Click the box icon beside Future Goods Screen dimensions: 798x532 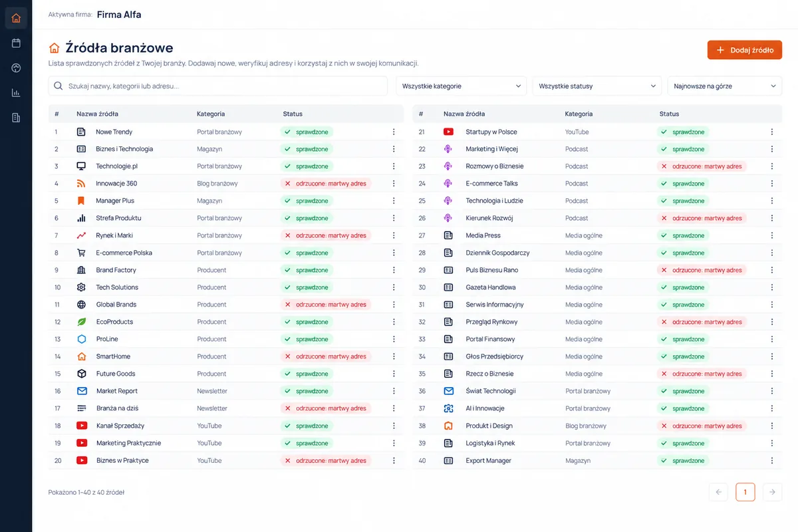81,374
